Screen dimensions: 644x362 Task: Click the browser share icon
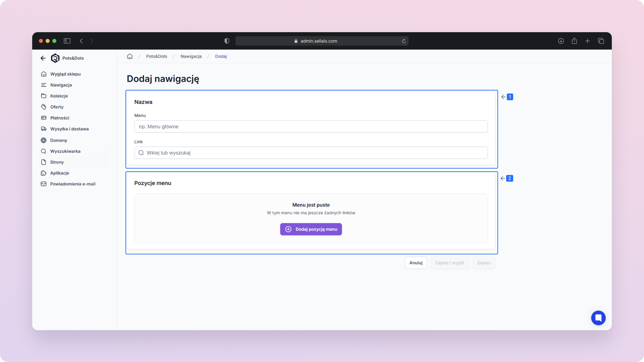tap(574, 41)
